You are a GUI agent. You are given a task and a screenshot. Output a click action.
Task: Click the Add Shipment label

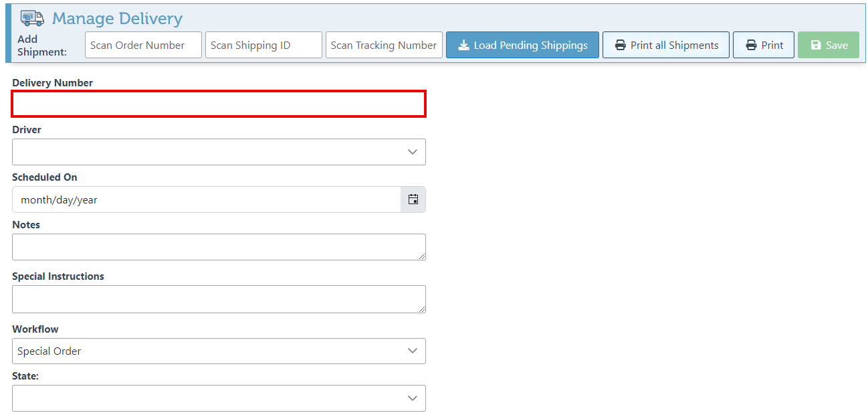coord(41,46)
